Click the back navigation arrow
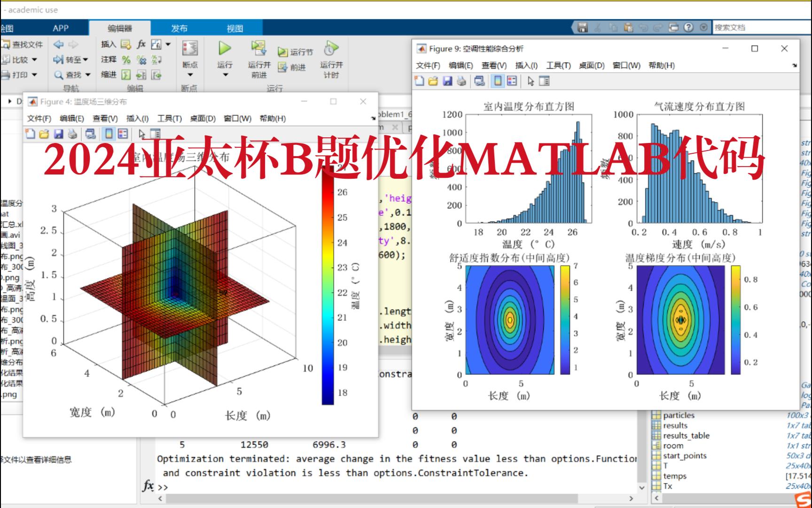 [x=58, y=44]
